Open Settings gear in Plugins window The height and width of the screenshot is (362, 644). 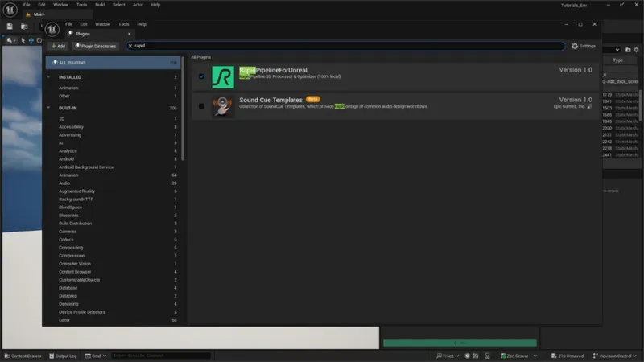click(x=583, y=46)
